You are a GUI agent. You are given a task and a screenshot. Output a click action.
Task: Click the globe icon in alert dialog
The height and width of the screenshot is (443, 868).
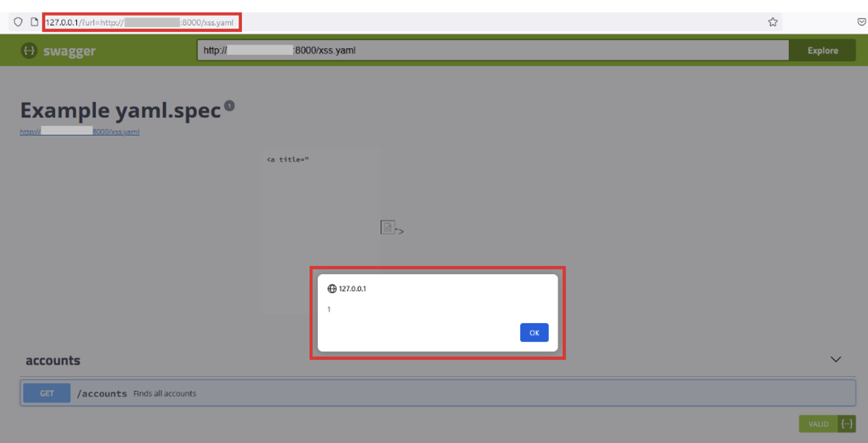point(332,289)
